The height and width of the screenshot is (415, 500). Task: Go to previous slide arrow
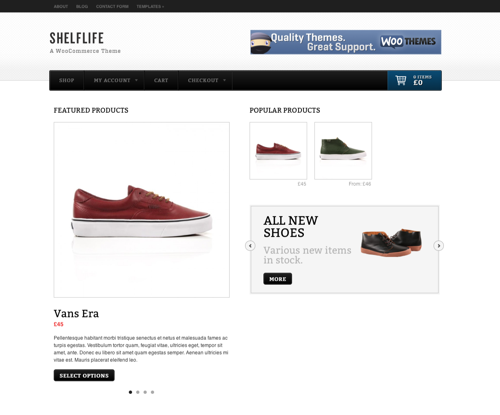250,246
